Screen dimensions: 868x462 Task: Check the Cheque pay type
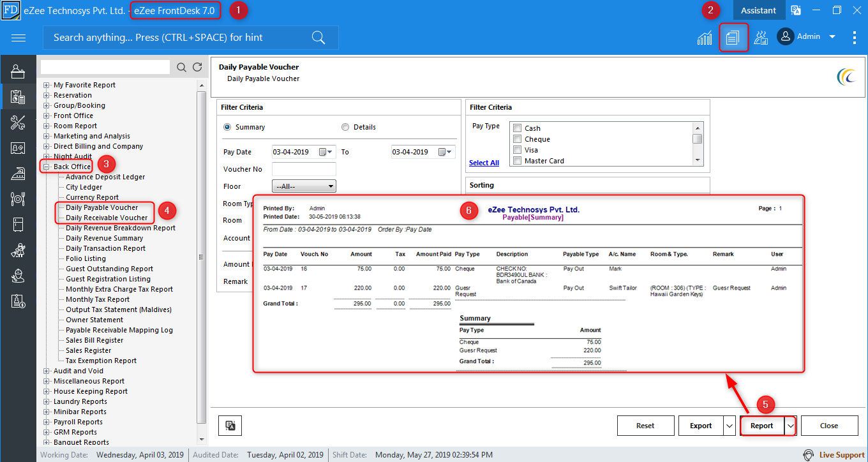(517, 139)
